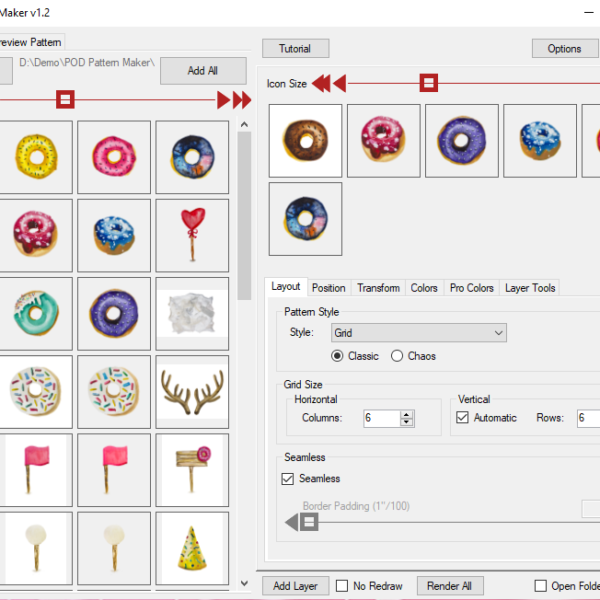This screenshot has height=600, width=600.
Task: Click the purple donut in layer icons
Action: point(462,141)
